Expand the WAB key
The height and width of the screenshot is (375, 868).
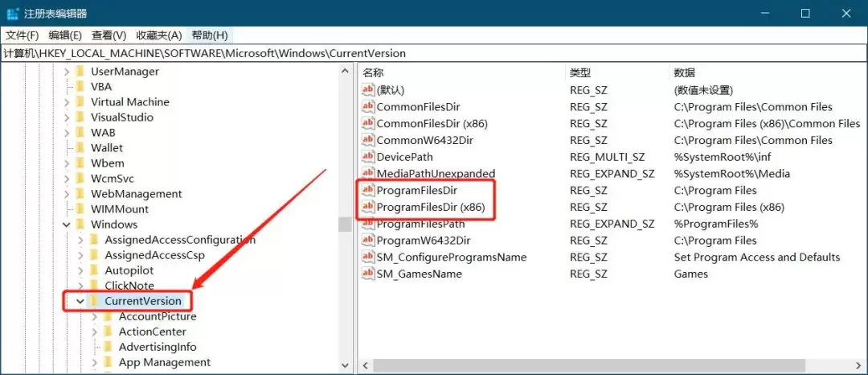(67, 133)
